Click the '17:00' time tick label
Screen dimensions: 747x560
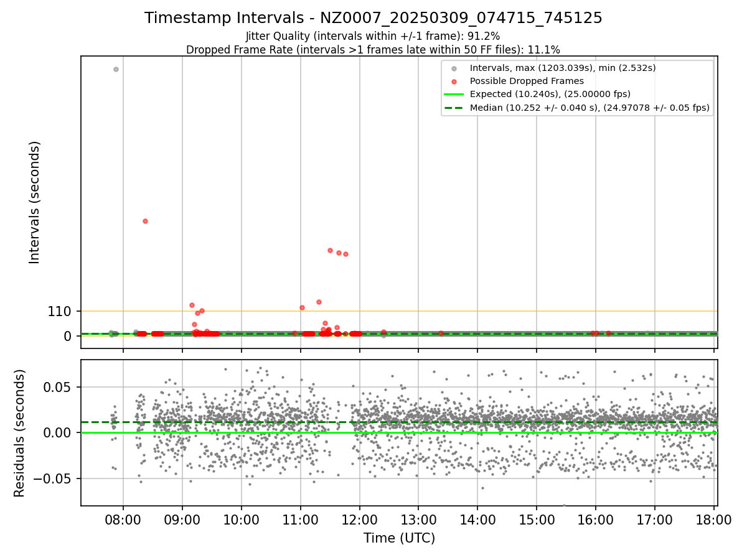[655, 520]
